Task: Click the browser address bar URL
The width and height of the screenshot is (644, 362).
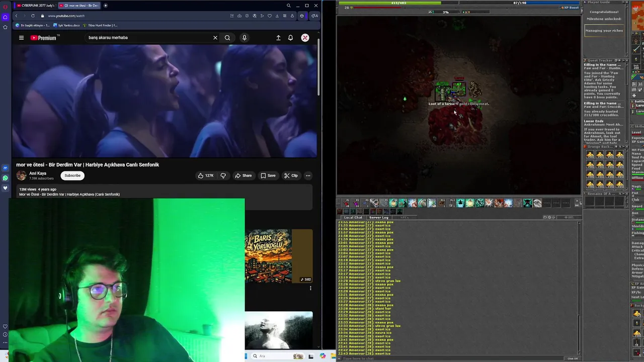Action: pos(66,16)
